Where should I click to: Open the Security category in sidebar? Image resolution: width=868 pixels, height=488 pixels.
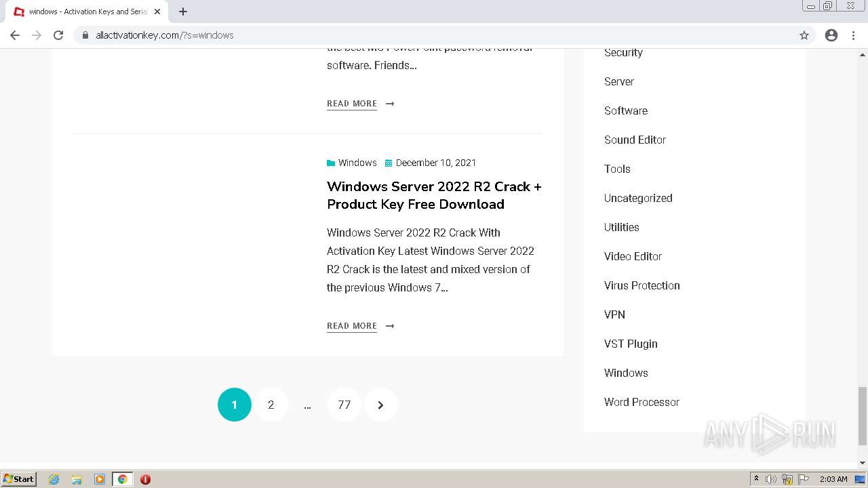point(623,52)
